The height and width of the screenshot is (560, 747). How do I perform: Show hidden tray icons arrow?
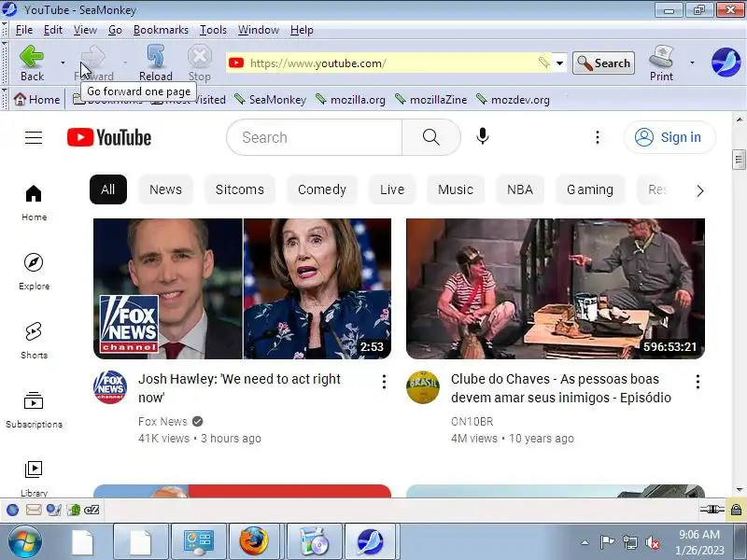[585, 542]
